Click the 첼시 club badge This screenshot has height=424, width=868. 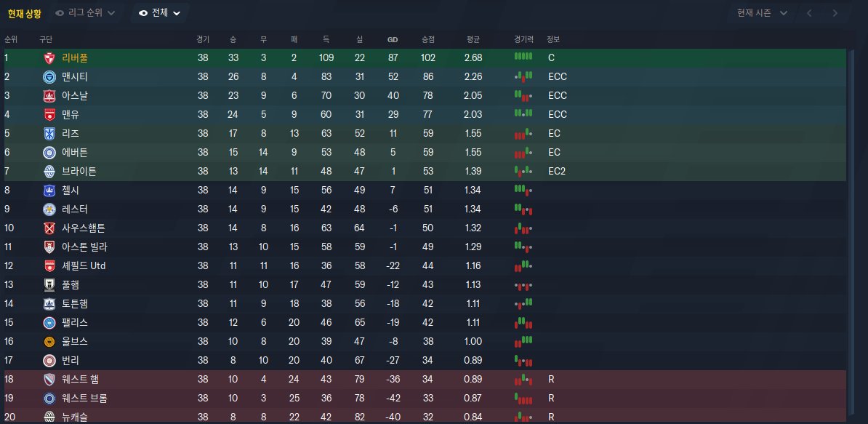[49, 190]
